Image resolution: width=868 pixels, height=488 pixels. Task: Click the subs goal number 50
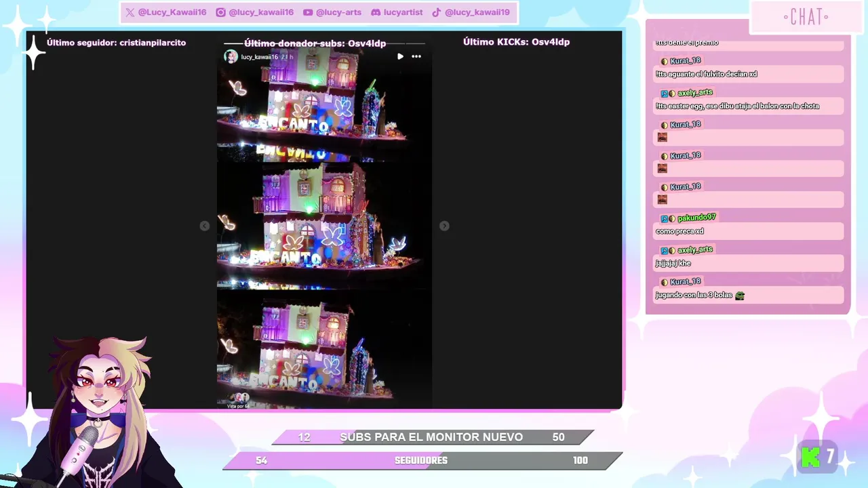click(x=558, y=437)
